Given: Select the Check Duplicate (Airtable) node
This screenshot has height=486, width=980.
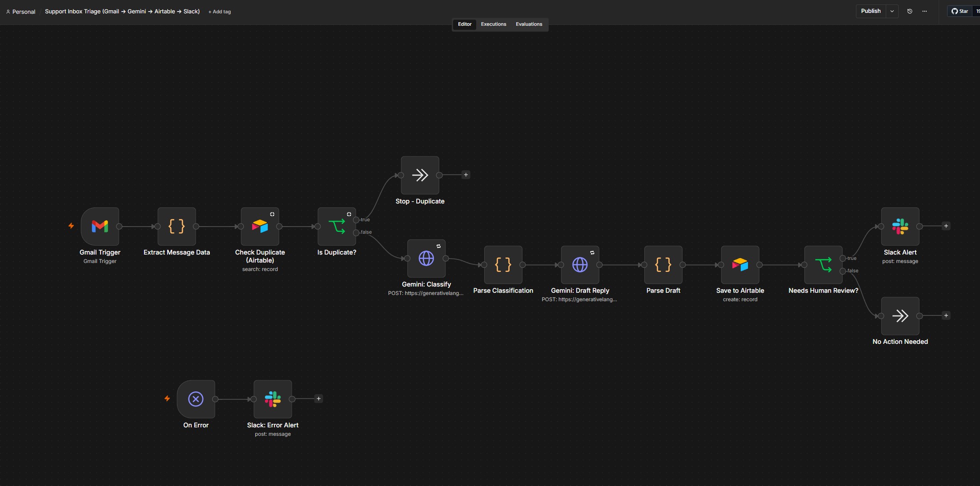Looking at the screenshot, I should [260, 226].
